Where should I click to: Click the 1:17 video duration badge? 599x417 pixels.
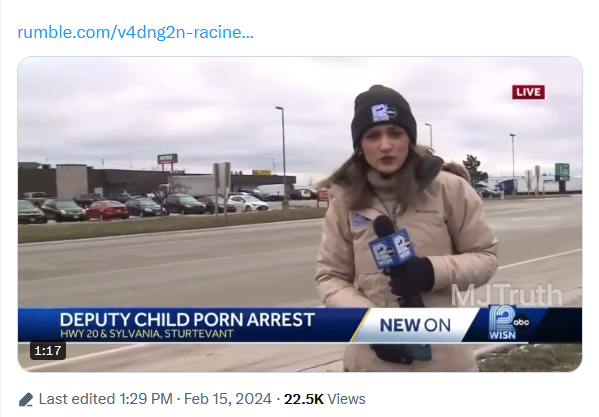[48, 350]
